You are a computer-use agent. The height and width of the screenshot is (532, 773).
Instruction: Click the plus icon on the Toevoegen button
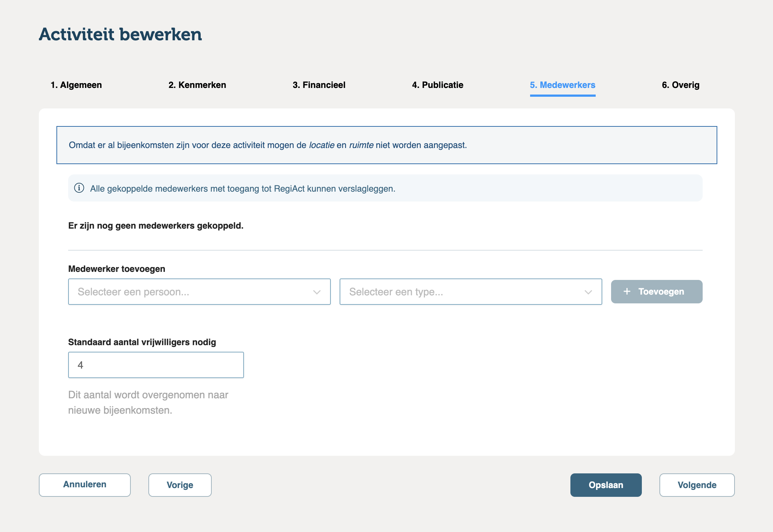(627, 291)
